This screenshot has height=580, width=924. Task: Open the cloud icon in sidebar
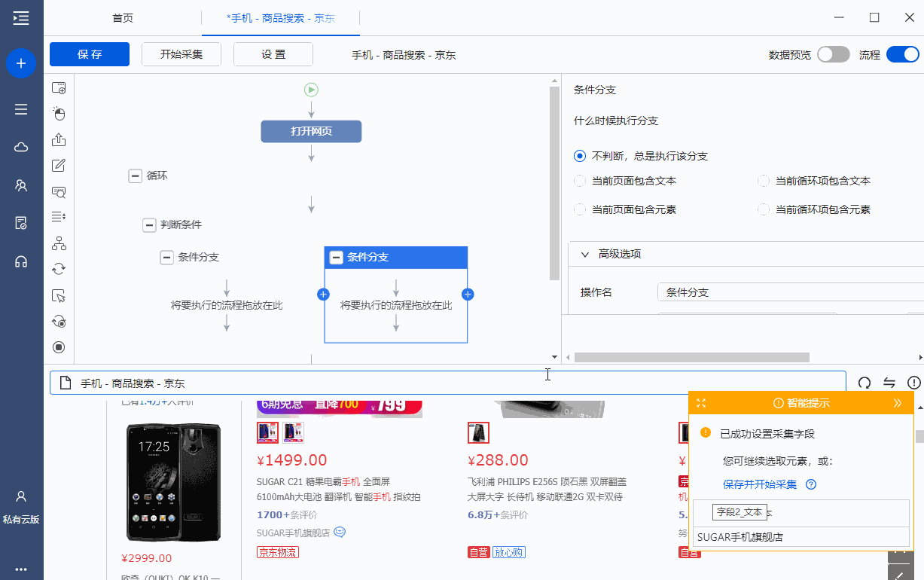click(21, 147)
